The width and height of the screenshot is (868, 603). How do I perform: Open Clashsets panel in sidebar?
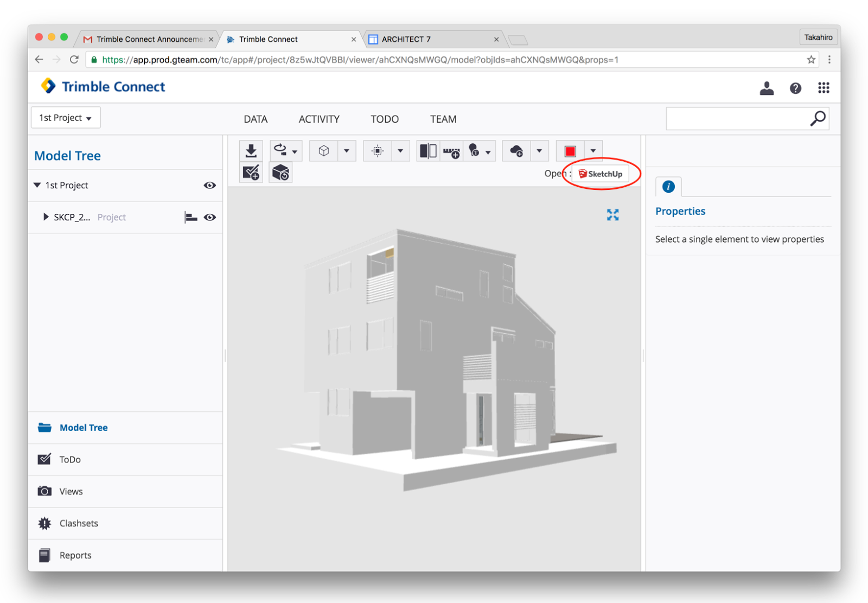125,523
